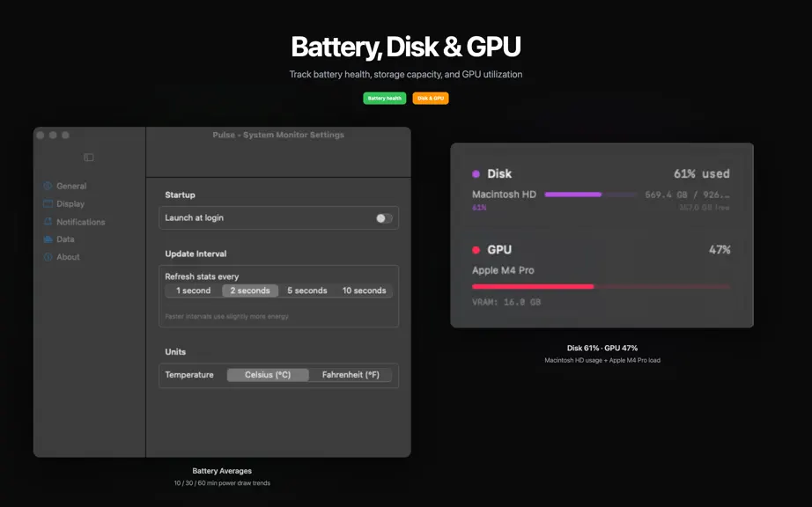Select the General gear icon in sidebar
The width and height of the screenshot is (812, 507).
coord(48,186)
